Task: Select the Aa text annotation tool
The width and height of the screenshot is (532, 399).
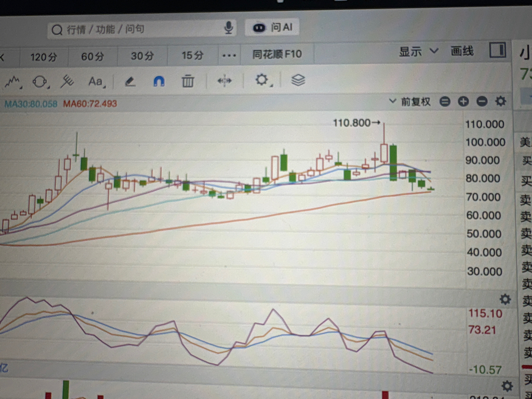Action: [x=96, y=82]
